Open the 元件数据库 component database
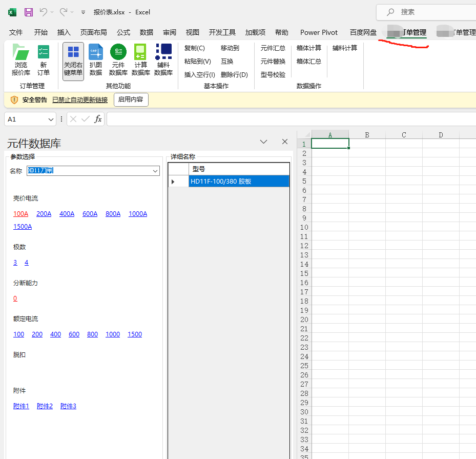The image size is (476, 459). click(118, 59)
